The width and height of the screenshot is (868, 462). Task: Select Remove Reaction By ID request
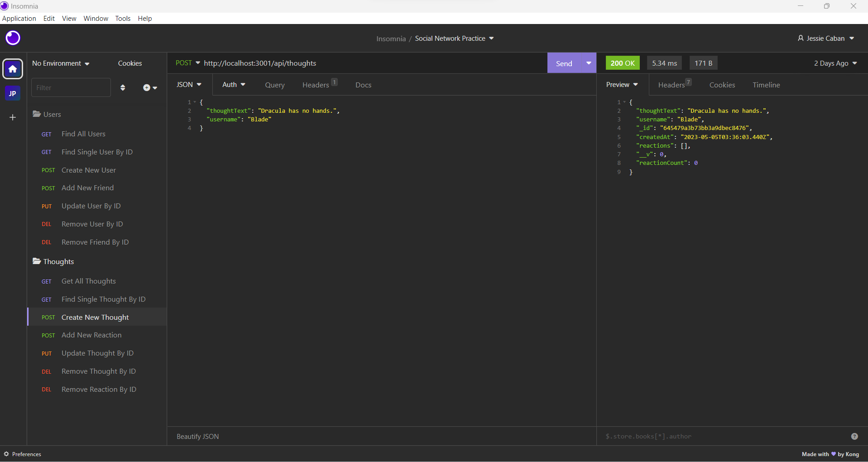[97, 390]
